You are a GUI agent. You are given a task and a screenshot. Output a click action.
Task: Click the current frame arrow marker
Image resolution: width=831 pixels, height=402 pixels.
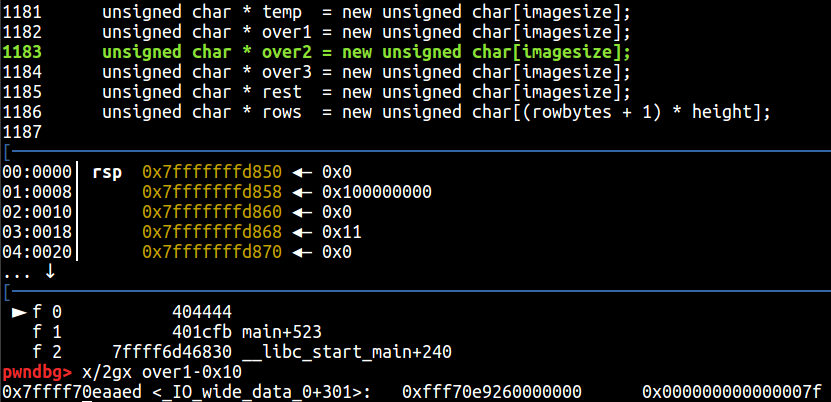click(x=19, y=312)
